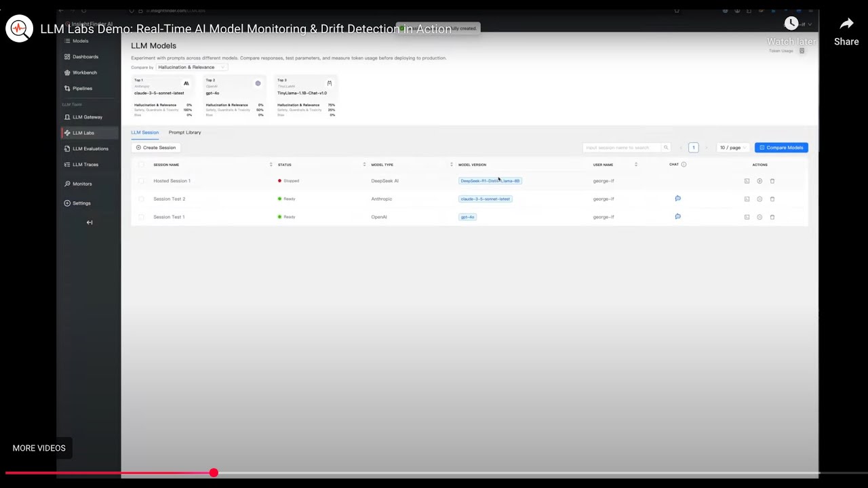This screenshot has width=868, height=488.
Task: Toggle the select-all sessions checkbox
Action: tap(141, 165)
